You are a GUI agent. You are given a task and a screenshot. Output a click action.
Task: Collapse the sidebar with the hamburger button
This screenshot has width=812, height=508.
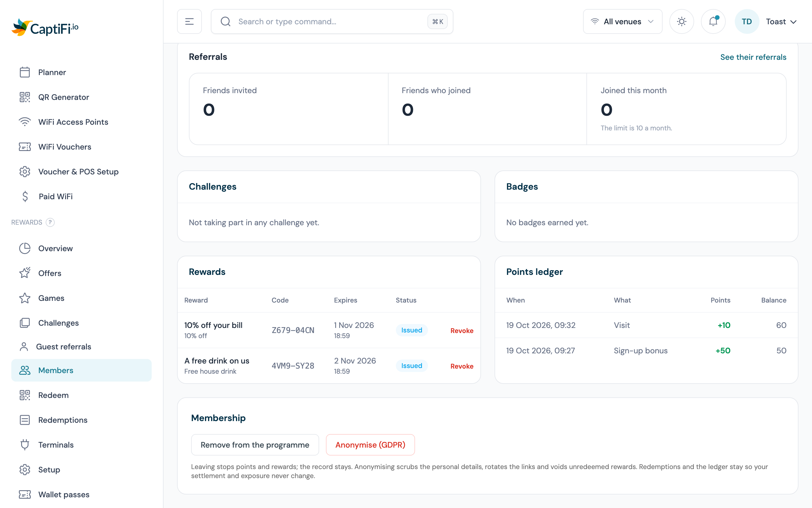pyautogui.click(x=189, y=21)
